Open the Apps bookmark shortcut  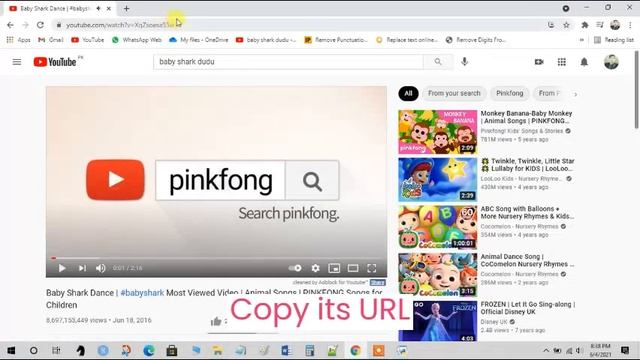[x=19, y=40]
